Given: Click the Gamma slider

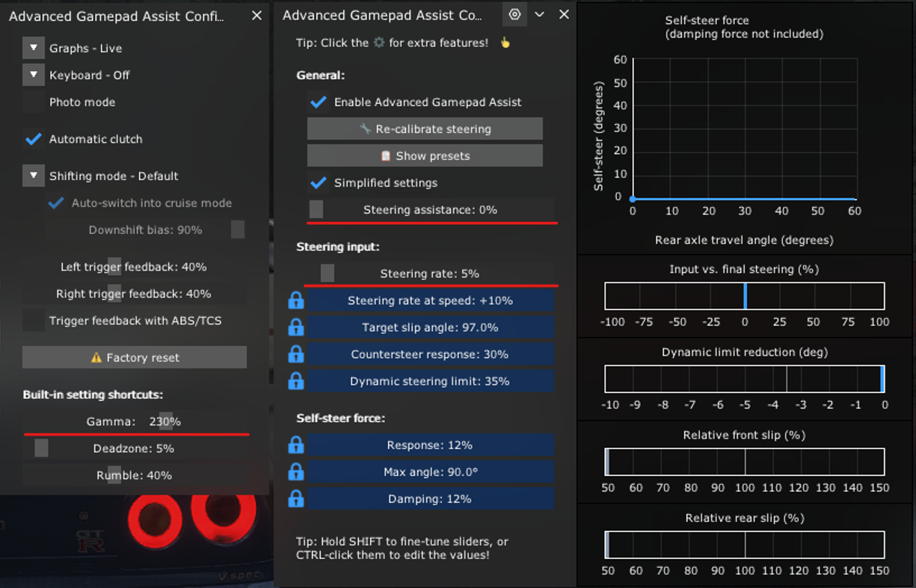Looking at the screenshot, I should click(135, 421).
